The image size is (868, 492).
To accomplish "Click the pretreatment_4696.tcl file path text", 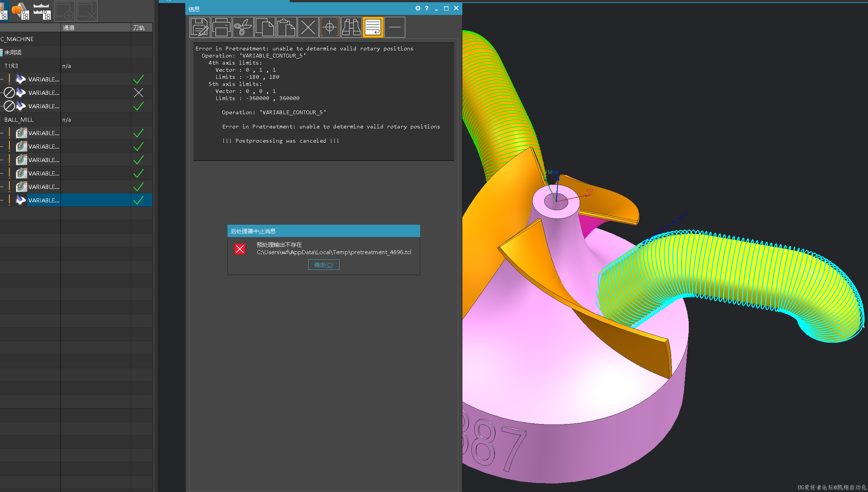I will pos(334,252).
